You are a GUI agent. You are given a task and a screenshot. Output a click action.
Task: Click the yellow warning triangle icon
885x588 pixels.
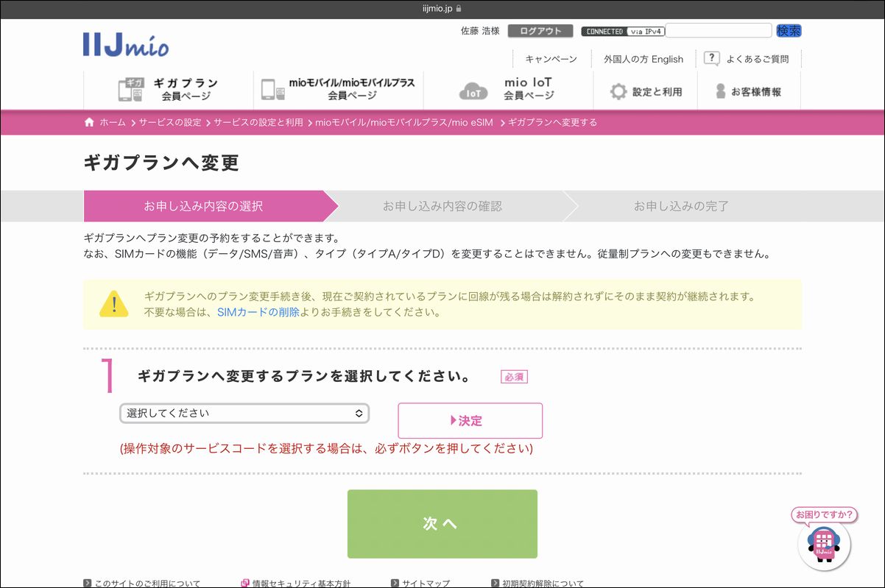114,303
